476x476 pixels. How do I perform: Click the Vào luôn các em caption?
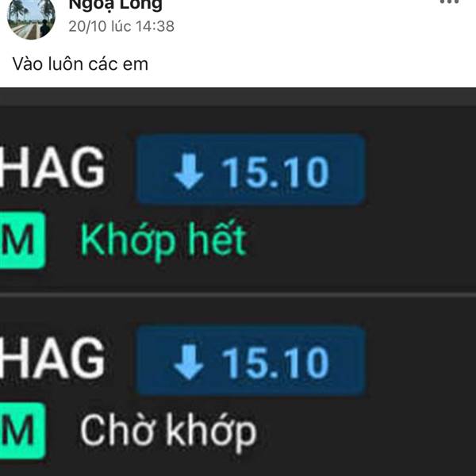click(80, 64)
